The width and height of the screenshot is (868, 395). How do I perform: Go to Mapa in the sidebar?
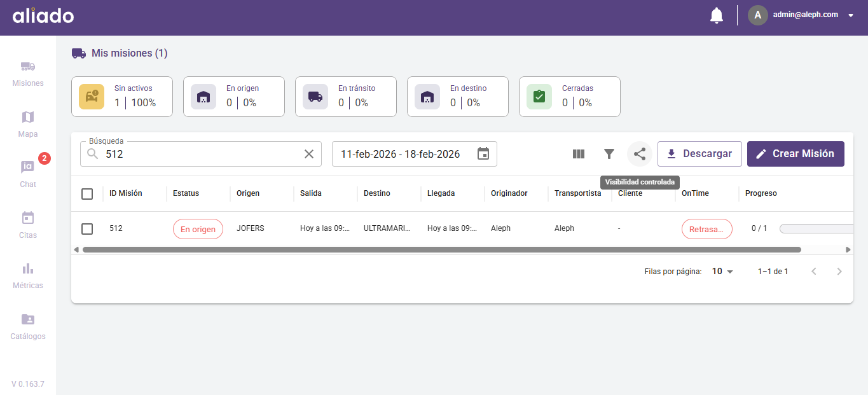click(28, 123)
